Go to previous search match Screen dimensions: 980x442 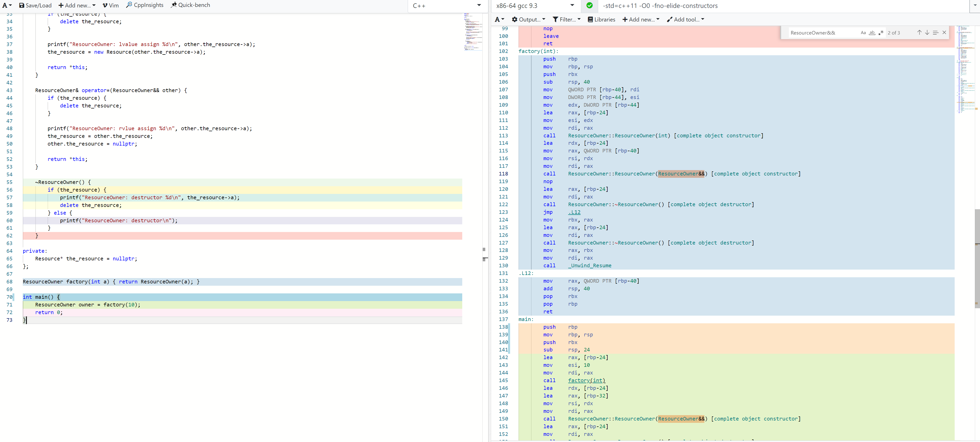tap(919, 33)
